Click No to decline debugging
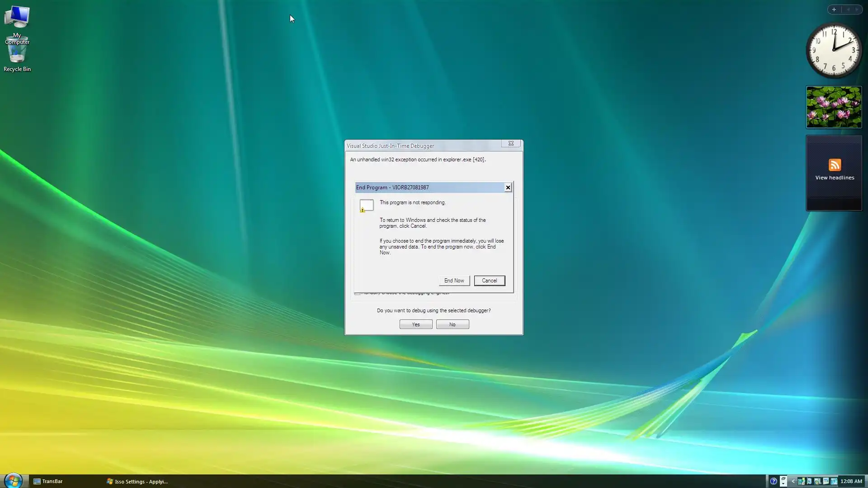The height and width of the screenshot is (488, 868). (452, 324)
